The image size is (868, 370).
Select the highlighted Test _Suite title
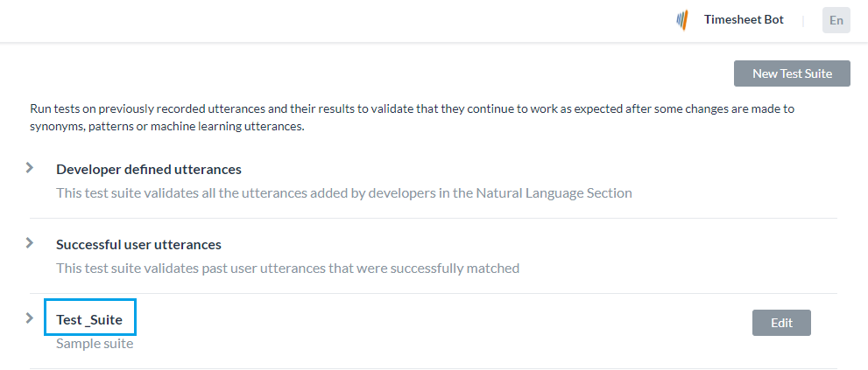89,319
